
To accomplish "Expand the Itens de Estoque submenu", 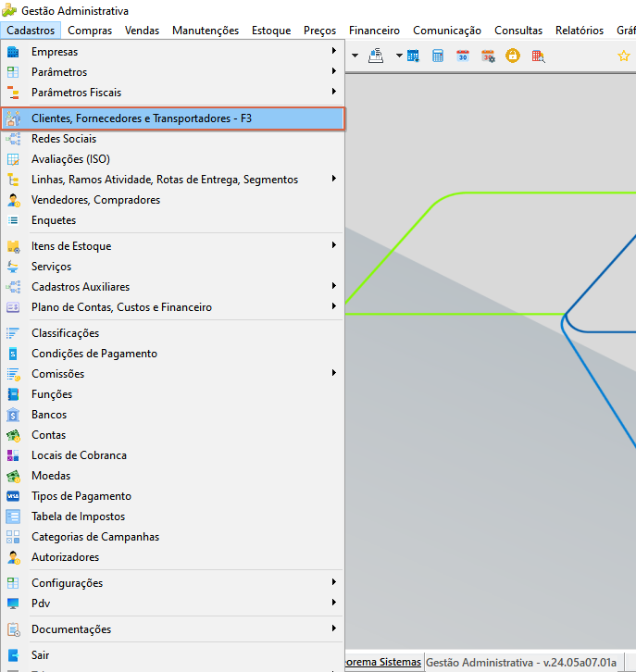I will pyautogui.click(x=173, y=246).
